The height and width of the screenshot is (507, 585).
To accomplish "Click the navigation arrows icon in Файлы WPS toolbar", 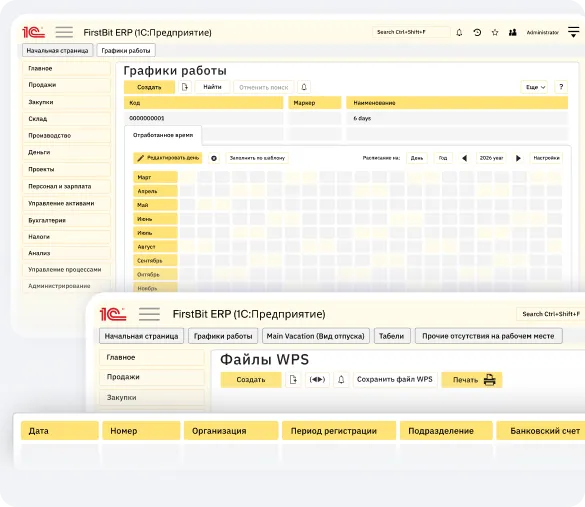I will point(317,380).
